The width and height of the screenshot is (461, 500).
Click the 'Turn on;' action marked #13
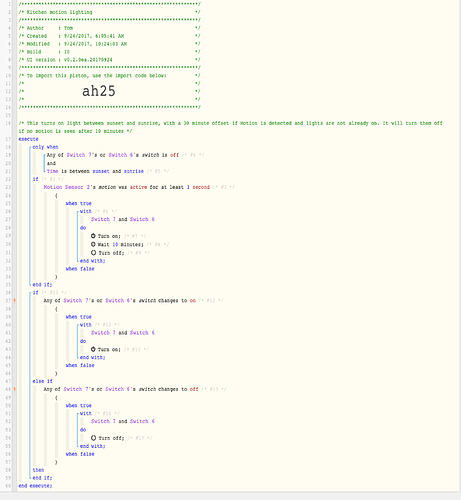[x=109, y=349]
